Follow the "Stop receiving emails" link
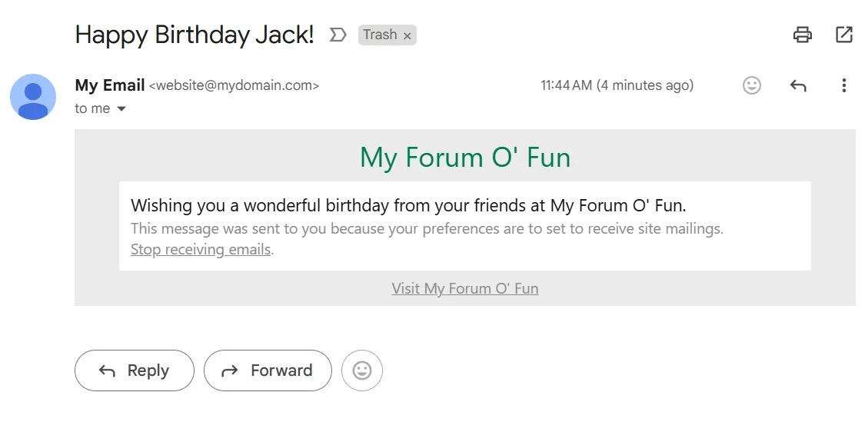Image resolution: width=868 pixels, height=422 pixels. coord(201,249)
